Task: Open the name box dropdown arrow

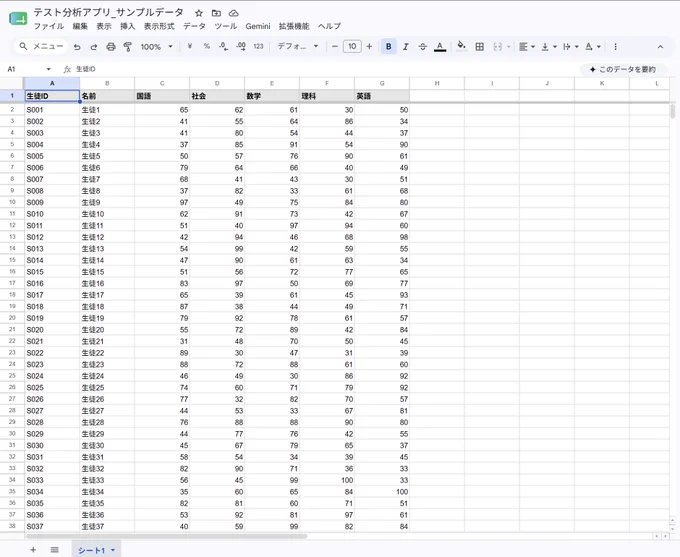Action: tap(48, 69)
